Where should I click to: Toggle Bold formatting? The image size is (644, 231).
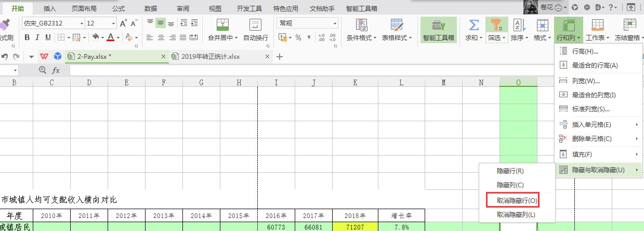[x=27, y=37]
